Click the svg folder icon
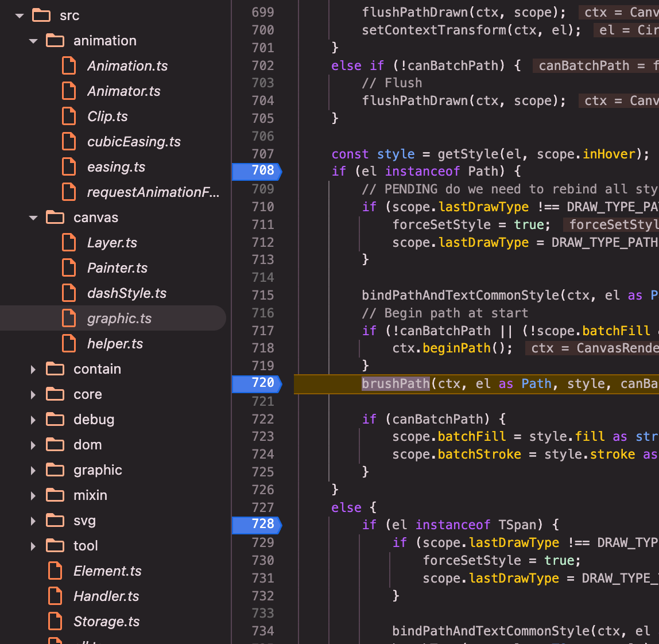659x644 pixels. coord(55,521)
